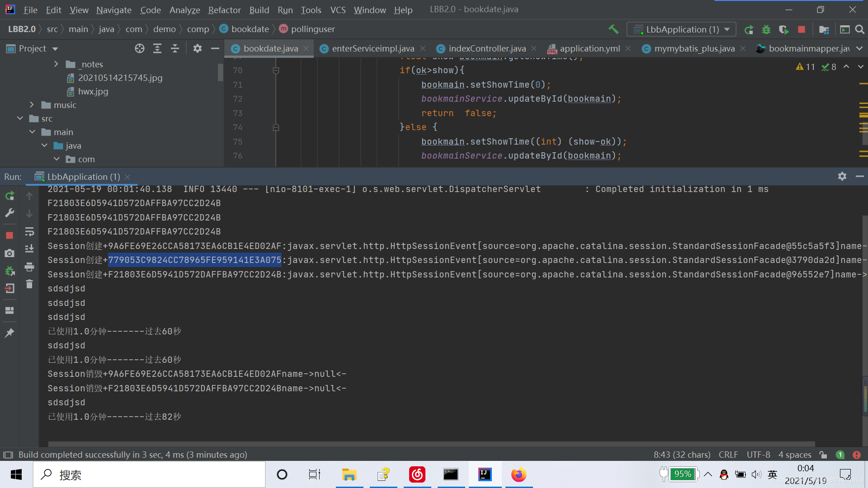
Task: Pin the Run tab
Action: [9, 333]
